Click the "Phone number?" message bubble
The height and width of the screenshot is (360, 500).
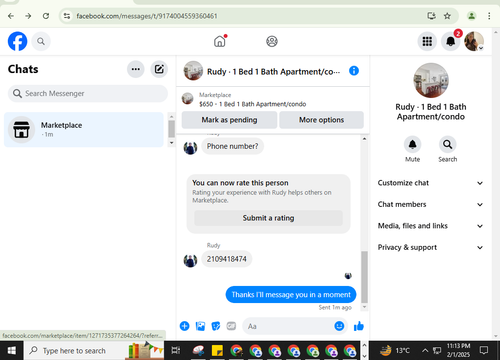232,146
